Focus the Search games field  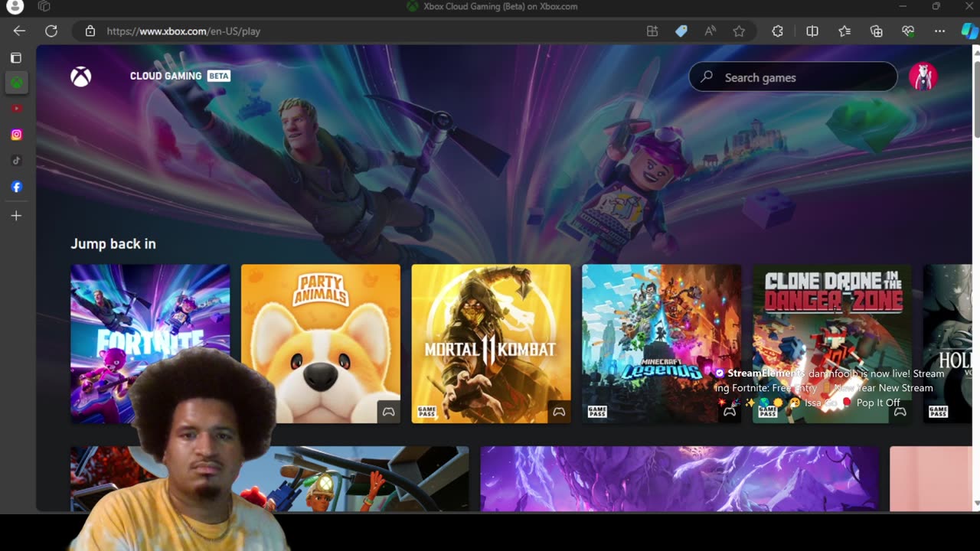[x=793, y=77]
